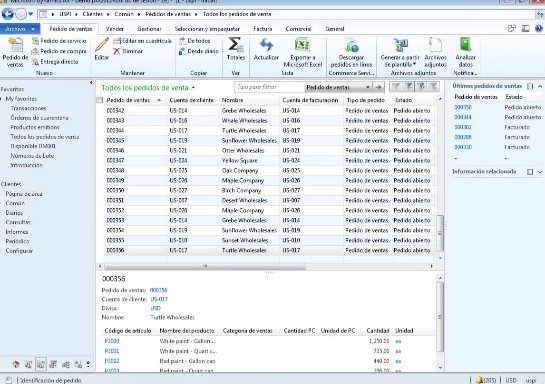Open Editar en cuadrícula
The height and width of the screenshot is (384, 545).
143,41
